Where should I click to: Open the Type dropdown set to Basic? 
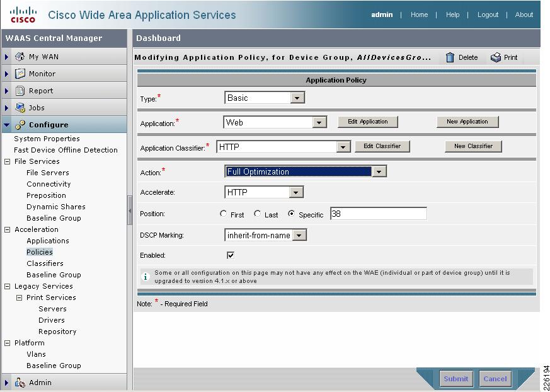coord(265,98)
